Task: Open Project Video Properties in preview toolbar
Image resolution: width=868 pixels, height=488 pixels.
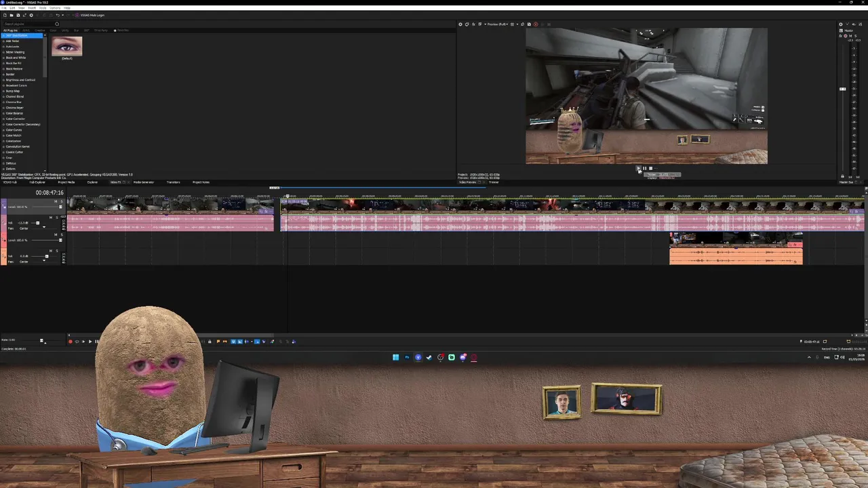Action: [x=460, y=24]
